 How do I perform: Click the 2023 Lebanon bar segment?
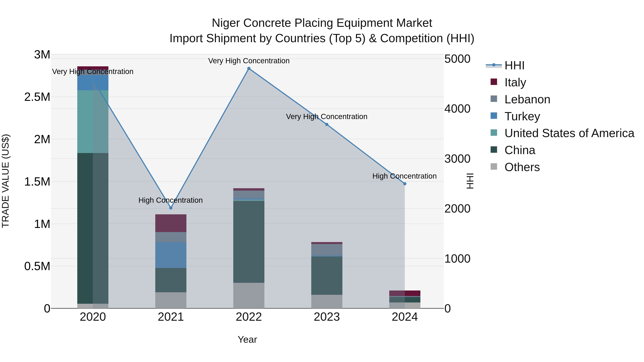click(x=327, y=250)
